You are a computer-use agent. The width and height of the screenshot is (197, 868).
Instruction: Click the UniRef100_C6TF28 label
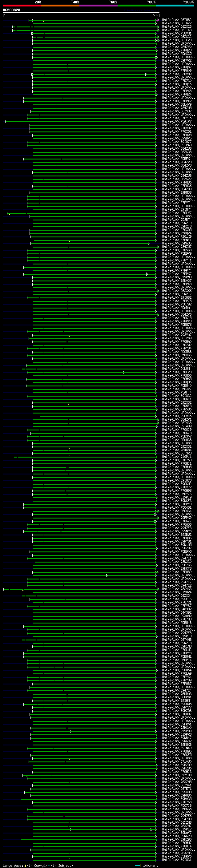pyautogui.click(x=177, y=40)
